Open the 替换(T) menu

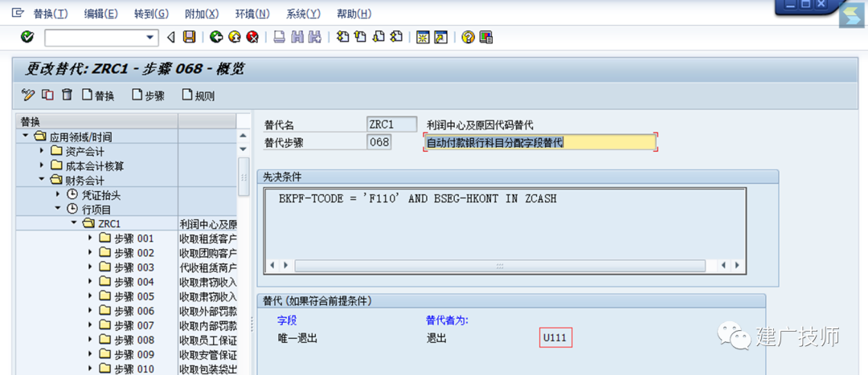[x=51, y=14]
